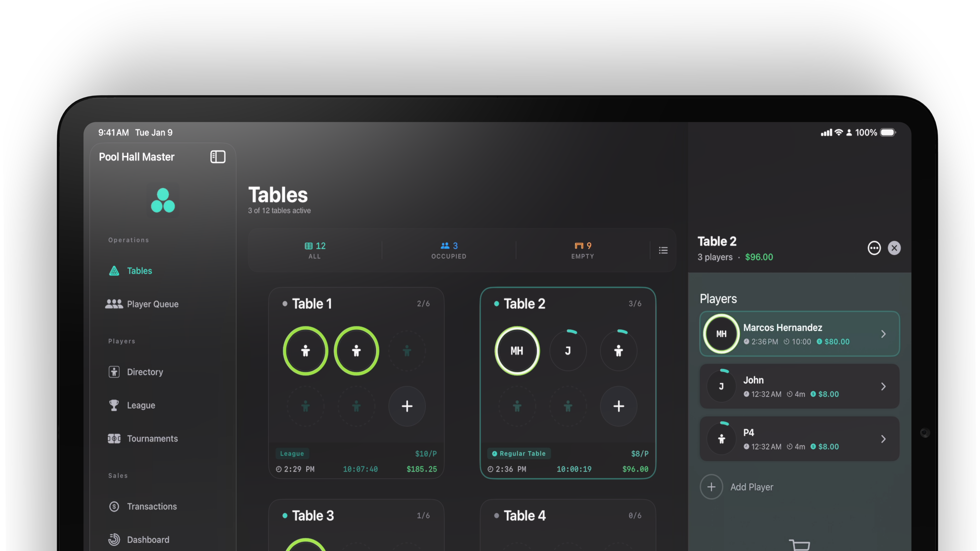Open Player Queue from the sidebar
This screenshot has height=551, width=980.
tap(153, 304)
